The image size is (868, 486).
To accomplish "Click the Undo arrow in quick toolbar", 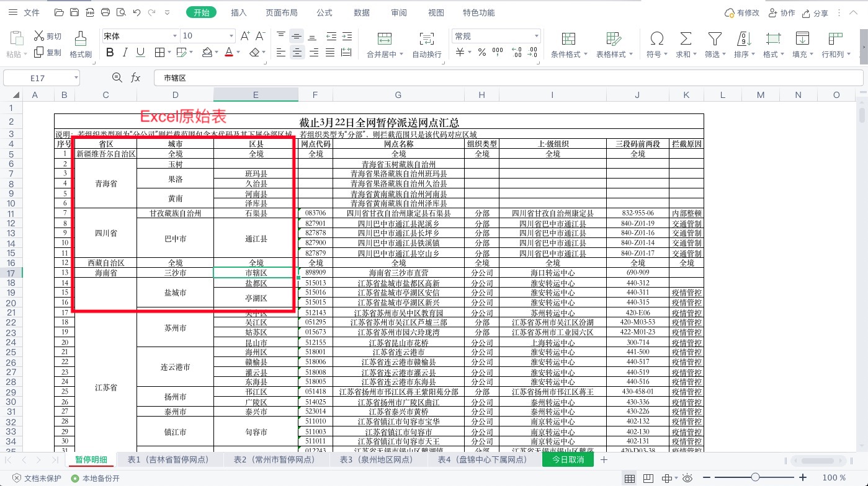I will 136,12.
